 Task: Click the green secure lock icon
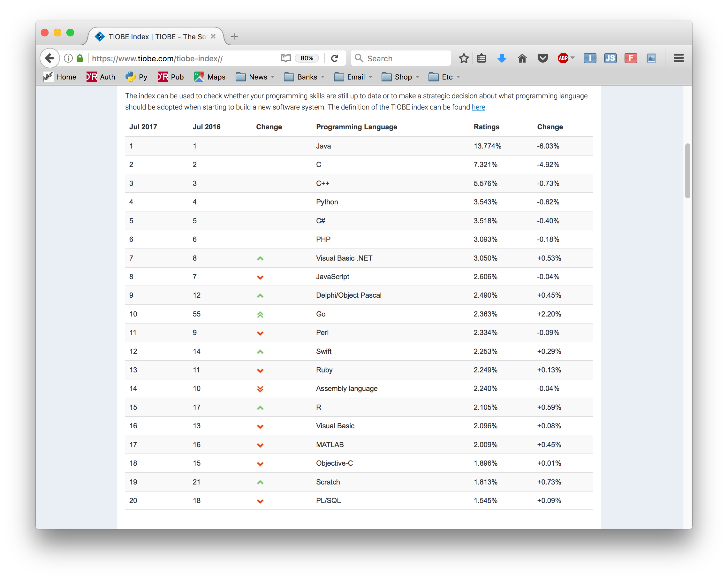click(x=80, y=58)
